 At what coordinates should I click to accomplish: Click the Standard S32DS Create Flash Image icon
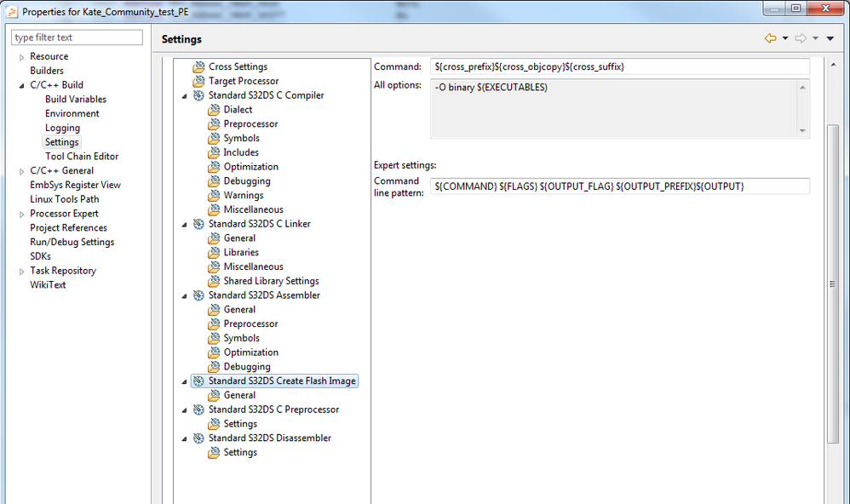pos(199,381)
